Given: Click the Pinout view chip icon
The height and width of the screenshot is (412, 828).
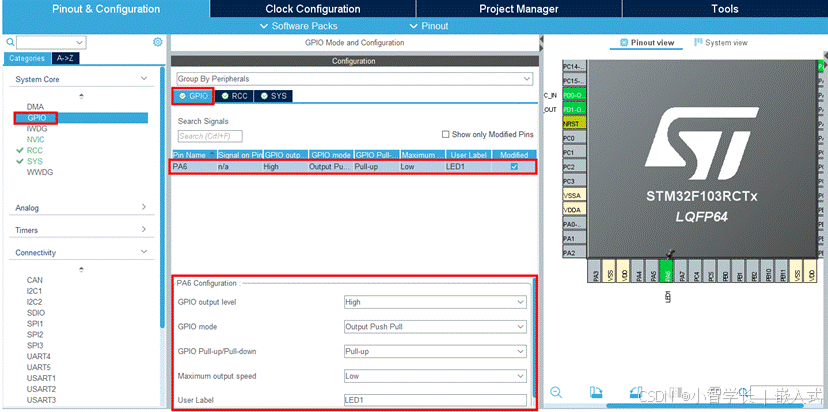Looking at the screenshot, I should (x=624, y=42).
